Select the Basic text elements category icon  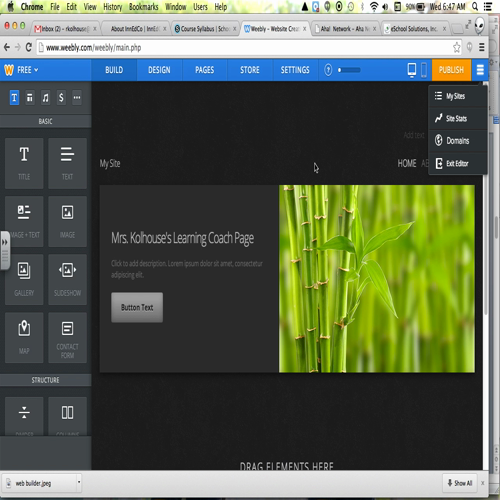(14, 98)
